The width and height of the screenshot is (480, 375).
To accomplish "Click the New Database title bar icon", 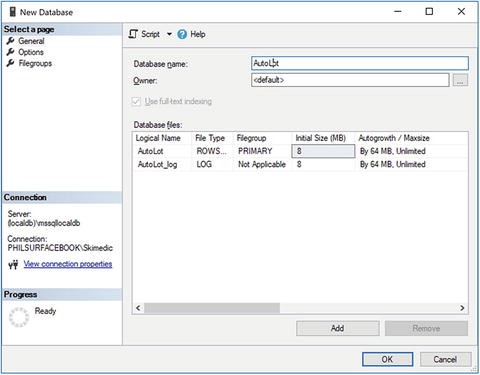I will point(13,12).
